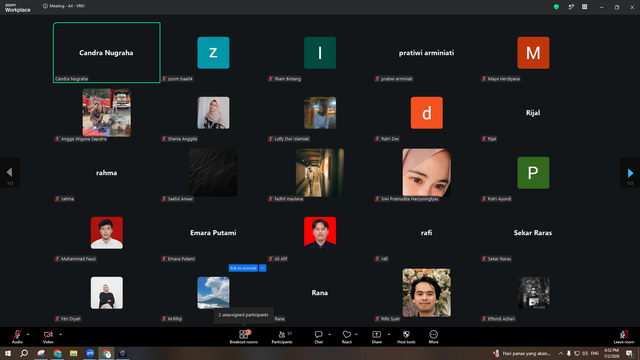Open video options arrow next to Video

tap(60, 334)
